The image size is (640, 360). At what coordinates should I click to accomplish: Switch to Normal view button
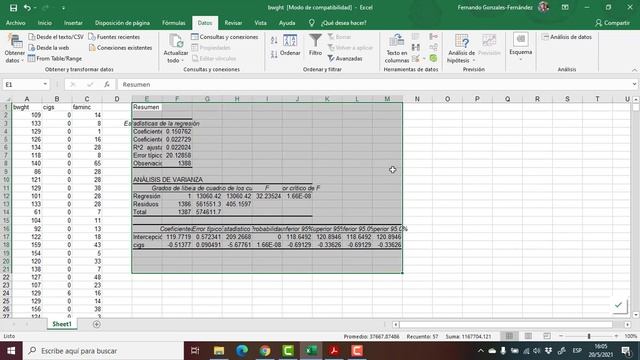[509, 336]
